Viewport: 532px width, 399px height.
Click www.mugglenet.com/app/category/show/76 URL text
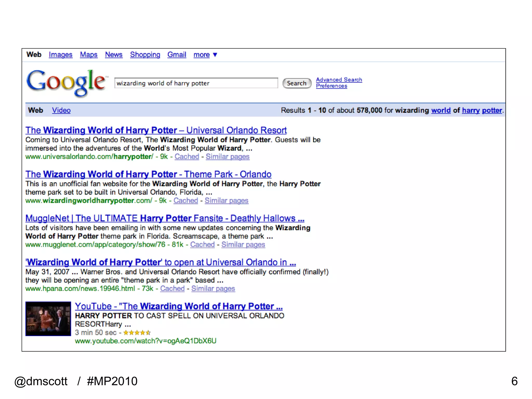pyautogui.click(x=95, y=244)
